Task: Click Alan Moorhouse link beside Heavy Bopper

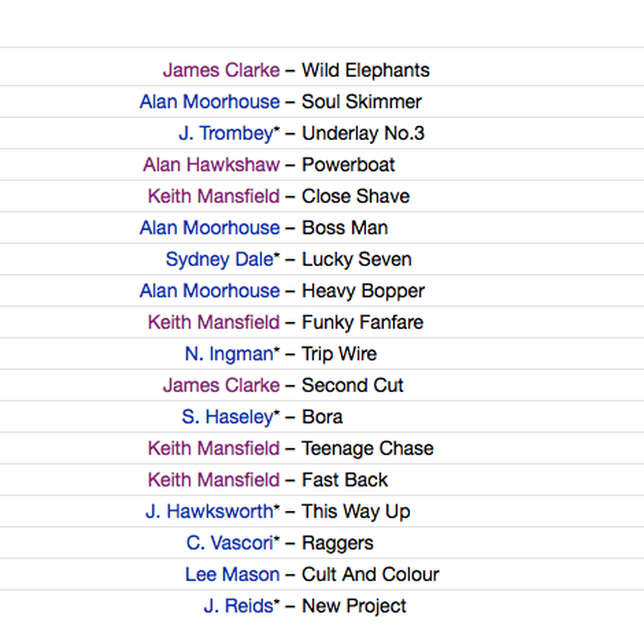Action: (x=210, y=290)
